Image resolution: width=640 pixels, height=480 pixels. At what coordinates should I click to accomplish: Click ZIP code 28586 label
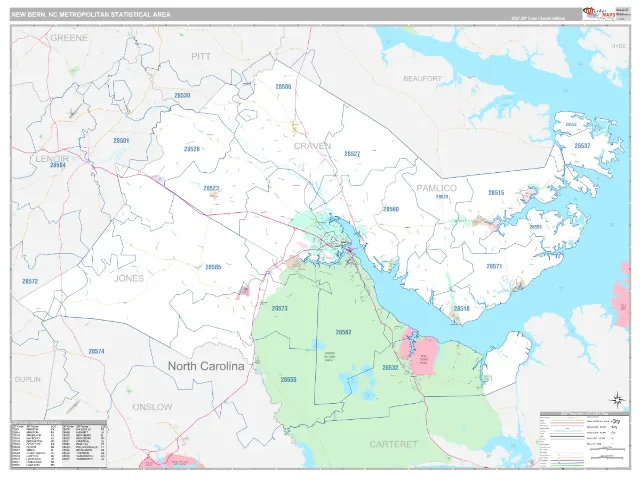(x=283, y=87)
